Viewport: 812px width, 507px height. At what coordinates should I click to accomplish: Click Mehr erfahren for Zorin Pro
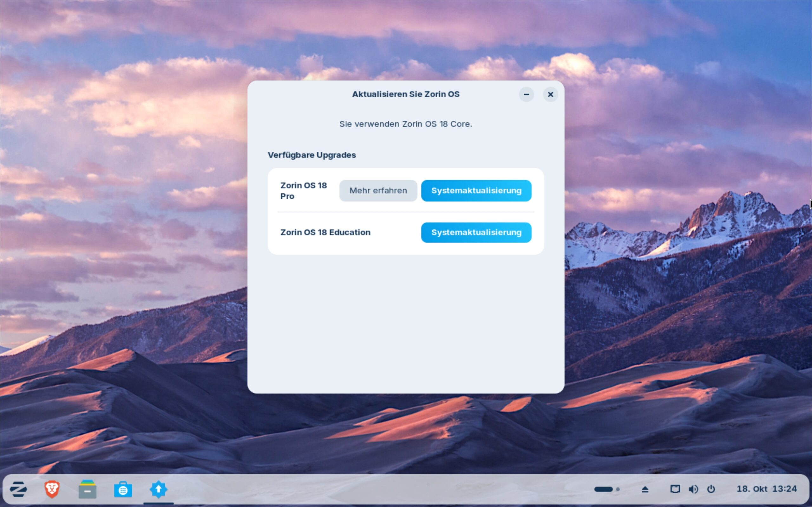378,190
